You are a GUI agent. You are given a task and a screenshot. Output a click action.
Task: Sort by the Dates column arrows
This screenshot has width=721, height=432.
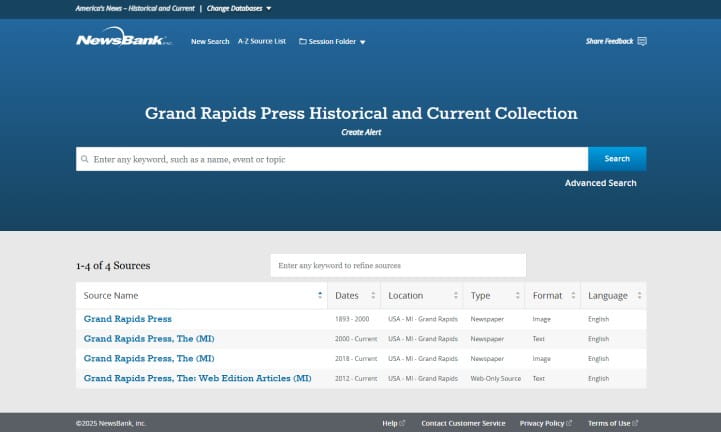(x=373, y=295)
